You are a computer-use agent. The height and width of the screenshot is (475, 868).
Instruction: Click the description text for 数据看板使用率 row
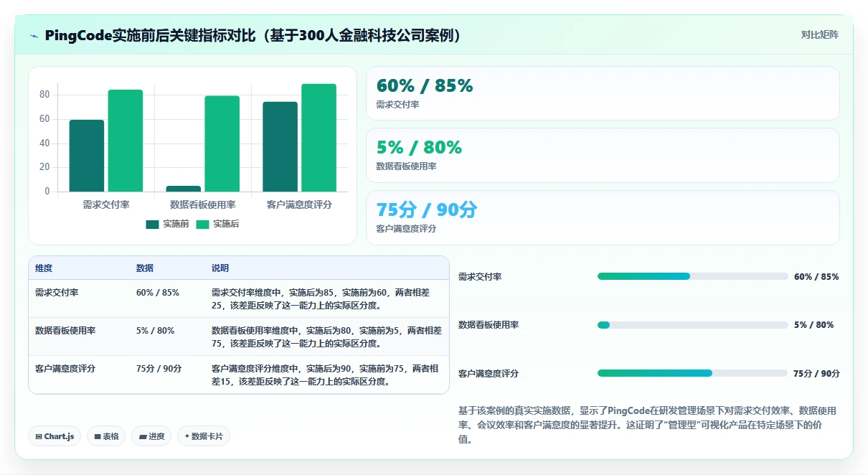click(x=326, y=337)
